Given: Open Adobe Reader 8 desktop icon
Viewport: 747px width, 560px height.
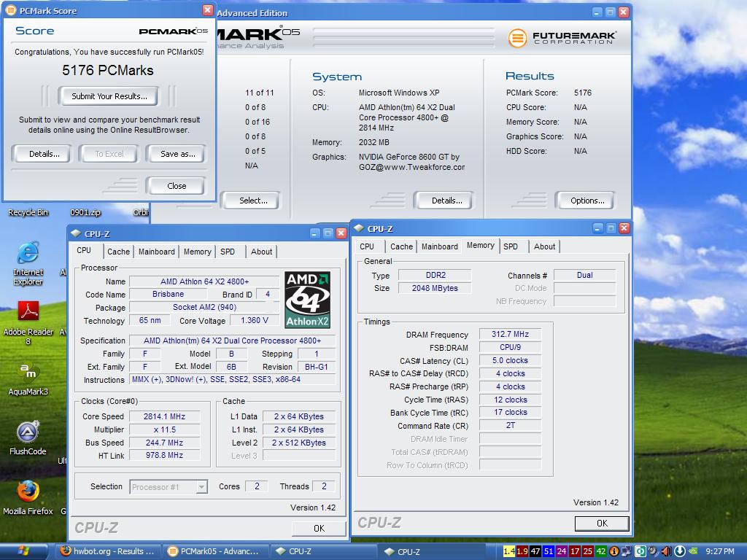Looking at the screenshot, I should tap(28, 322).
